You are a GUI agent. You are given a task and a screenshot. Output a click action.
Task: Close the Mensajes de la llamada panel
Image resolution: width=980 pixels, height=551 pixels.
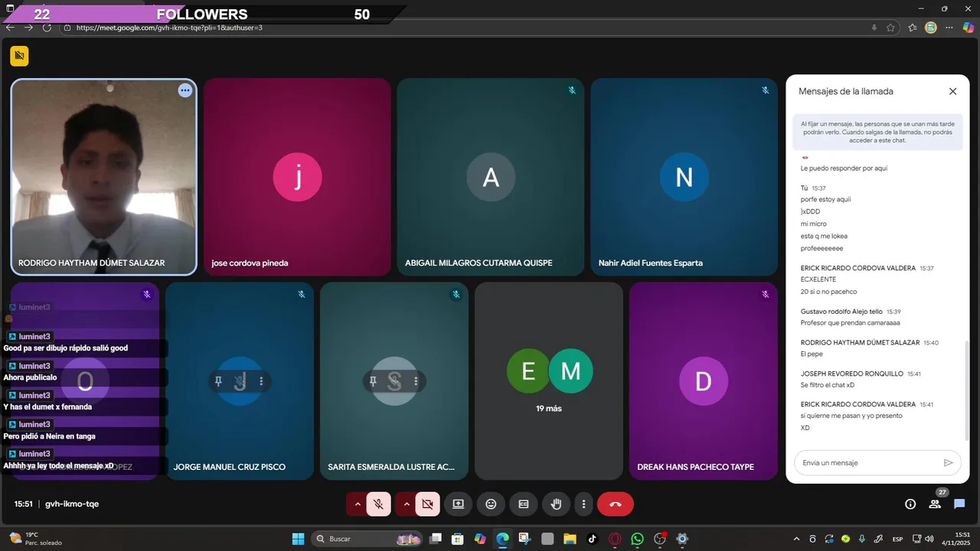click(x=952, y=91)
